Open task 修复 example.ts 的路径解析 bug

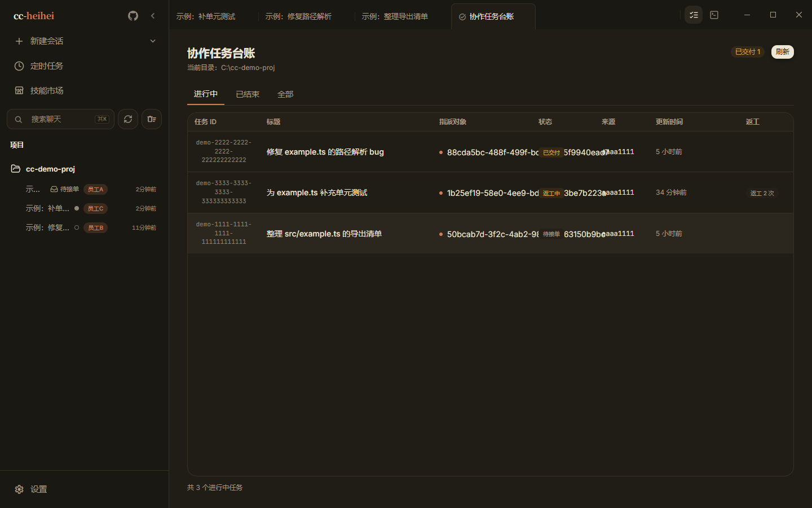point(325,152)
